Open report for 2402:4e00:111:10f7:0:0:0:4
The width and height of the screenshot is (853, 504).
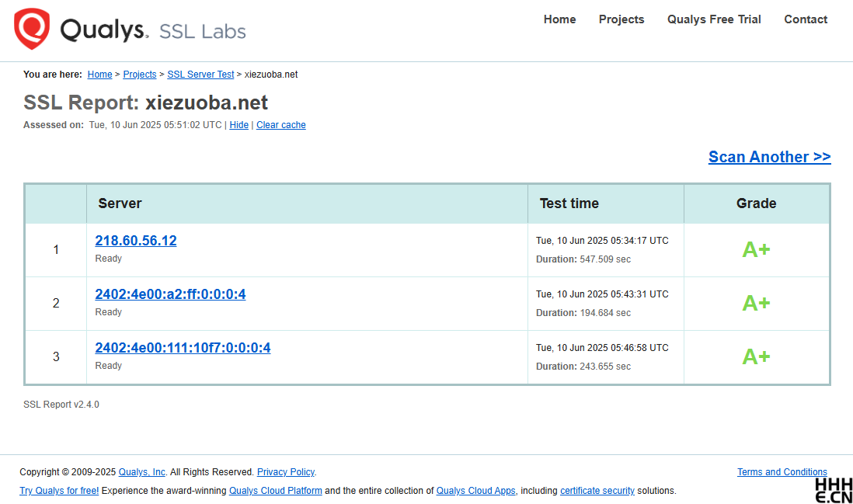183,347
